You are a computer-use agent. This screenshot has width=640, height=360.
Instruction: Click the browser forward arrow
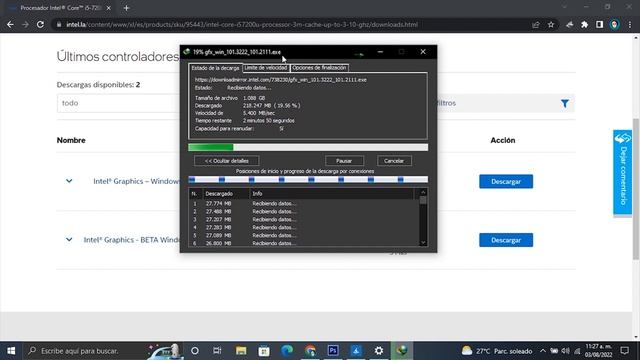pyautogui.click(x=25, y=24)
